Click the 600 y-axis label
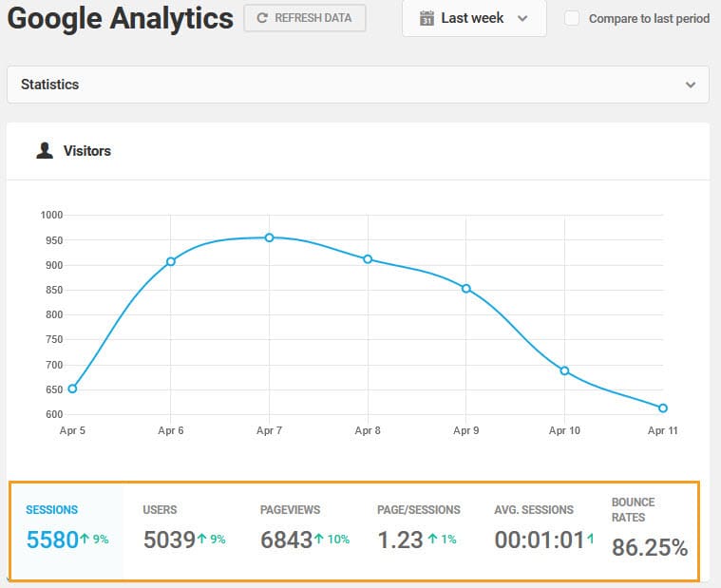Screen dimensions: 721x588 coord(54,414)
